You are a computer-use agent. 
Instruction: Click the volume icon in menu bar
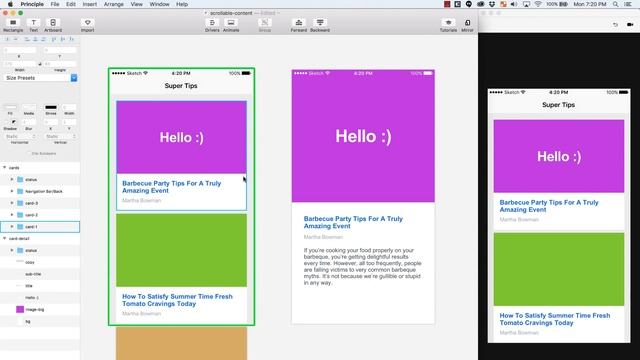click(514, 4)
